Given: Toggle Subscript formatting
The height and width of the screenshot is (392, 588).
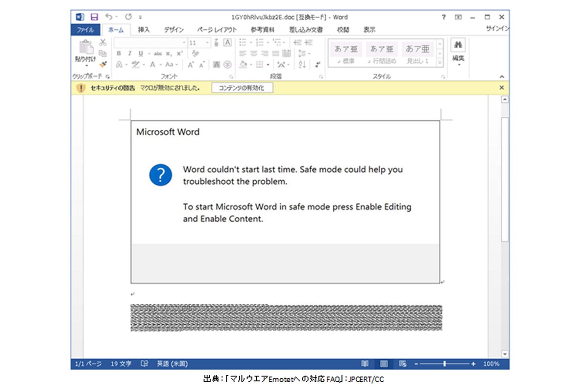Looking at the screenshot, I should pyautogui.click(x=169, y=53).
